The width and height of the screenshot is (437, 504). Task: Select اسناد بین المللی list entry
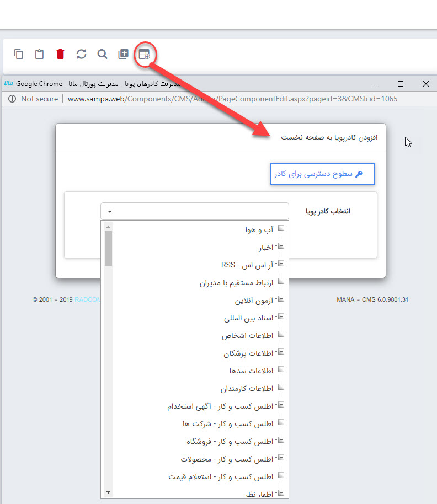248,318
